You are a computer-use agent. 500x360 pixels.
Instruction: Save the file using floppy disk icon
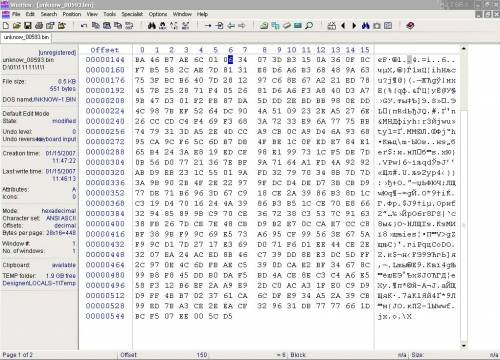[x=28, y=26]
